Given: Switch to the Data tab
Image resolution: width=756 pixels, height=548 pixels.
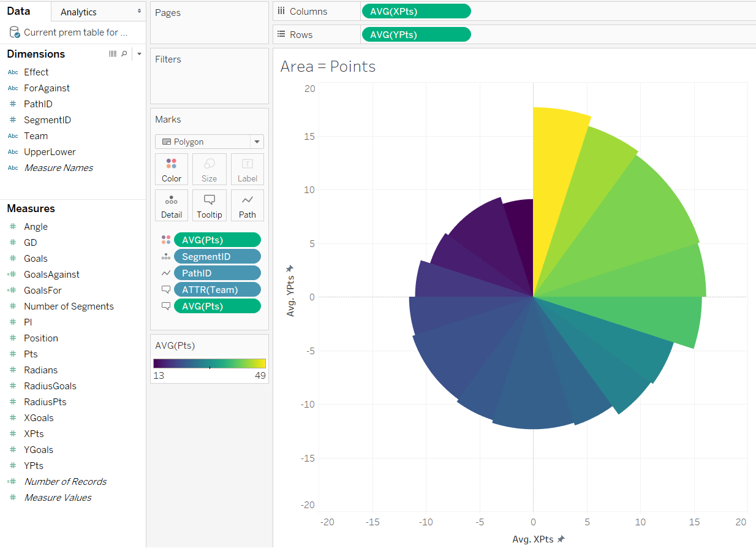Looking at the screenshot, I should point(18,11).
